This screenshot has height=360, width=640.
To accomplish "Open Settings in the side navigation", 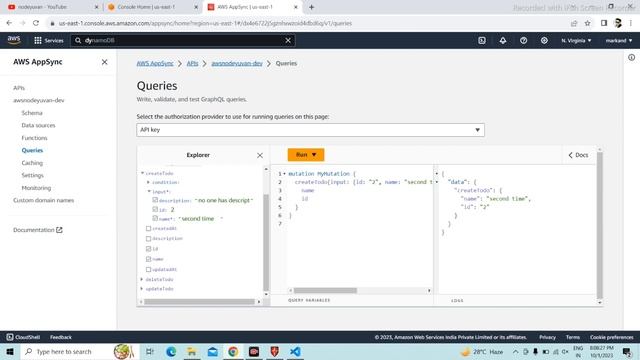I will 32,175.
